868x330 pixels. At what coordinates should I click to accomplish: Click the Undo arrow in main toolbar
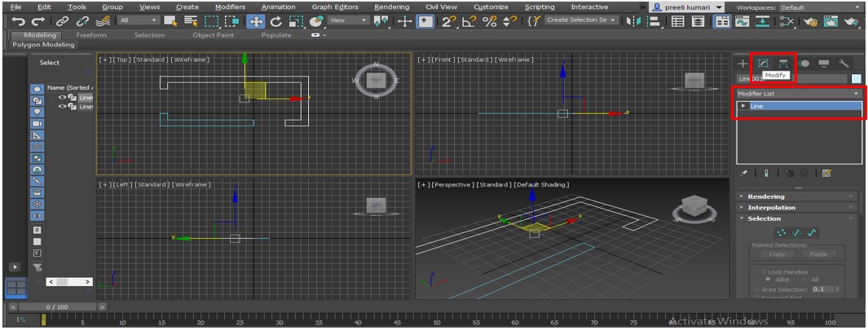pyautogui.click(x=18, y=21)
